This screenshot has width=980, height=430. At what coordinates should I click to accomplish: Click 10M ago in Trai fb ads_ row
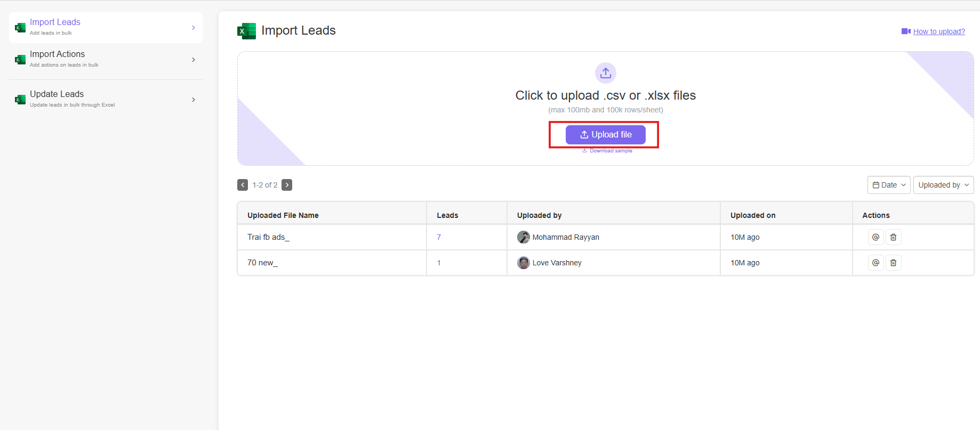(x=745, y=237)
